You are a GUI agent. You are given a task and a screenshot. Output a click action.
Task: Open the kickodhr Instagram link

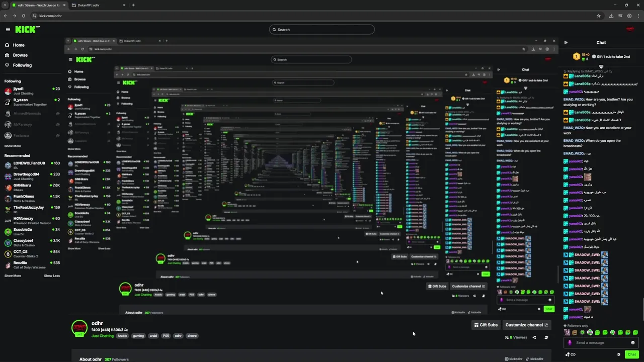(x=513, y=359)
